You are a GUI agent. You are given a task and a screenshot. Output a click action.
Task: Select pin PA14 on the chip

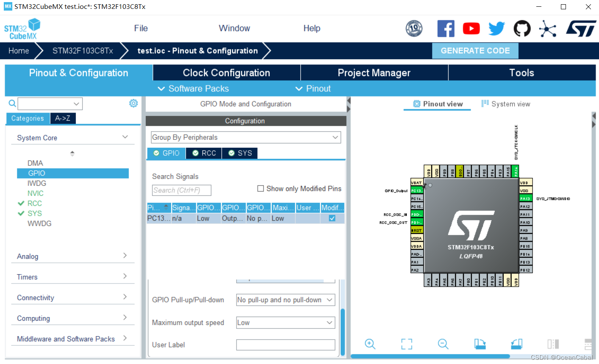click(516, 171)
